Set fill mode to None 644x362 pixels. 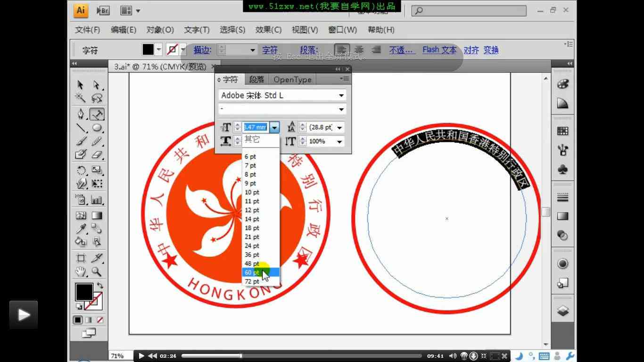[x=100, y=320]
